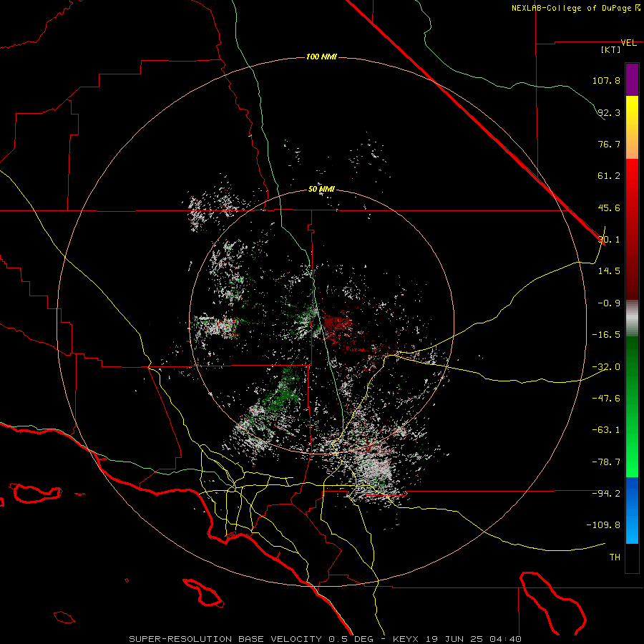Select the -63.1 legend value
This screenshot has height=644, width=644.
[606, 430]
